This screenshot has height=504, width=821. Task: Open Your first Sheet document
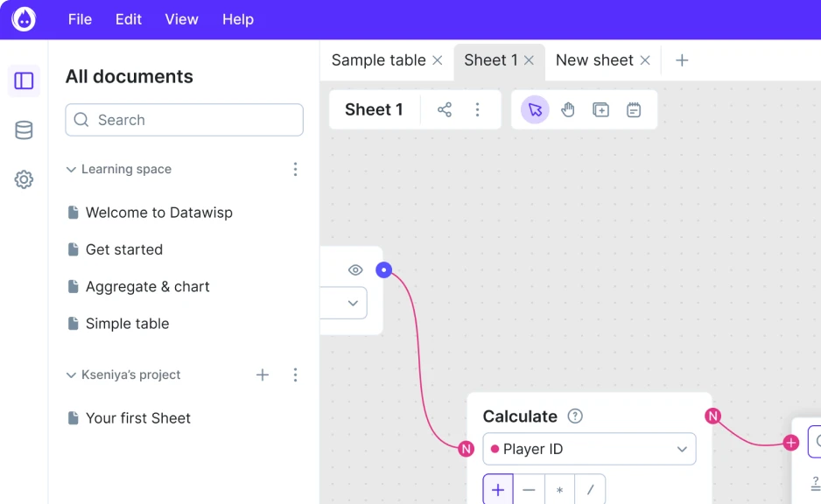coord(138,418)
